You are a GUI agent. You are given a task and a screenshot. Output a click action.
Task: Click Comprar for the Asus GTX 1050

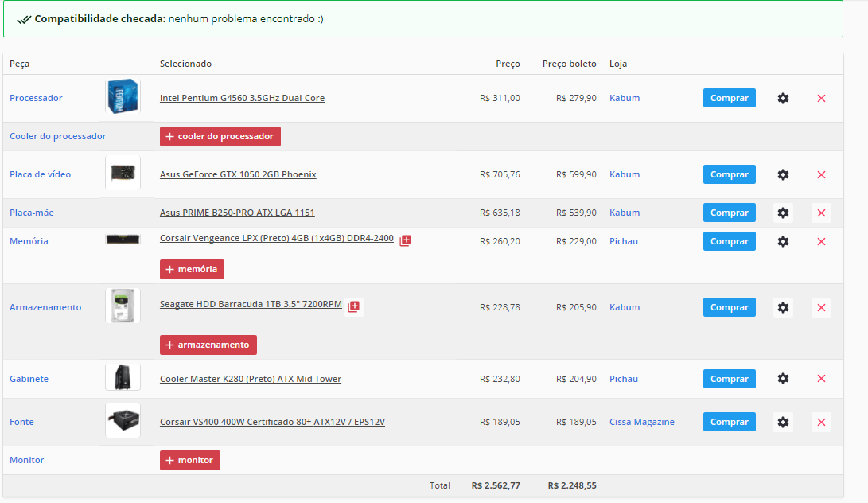pyautogui.click(x=729, y=174)
